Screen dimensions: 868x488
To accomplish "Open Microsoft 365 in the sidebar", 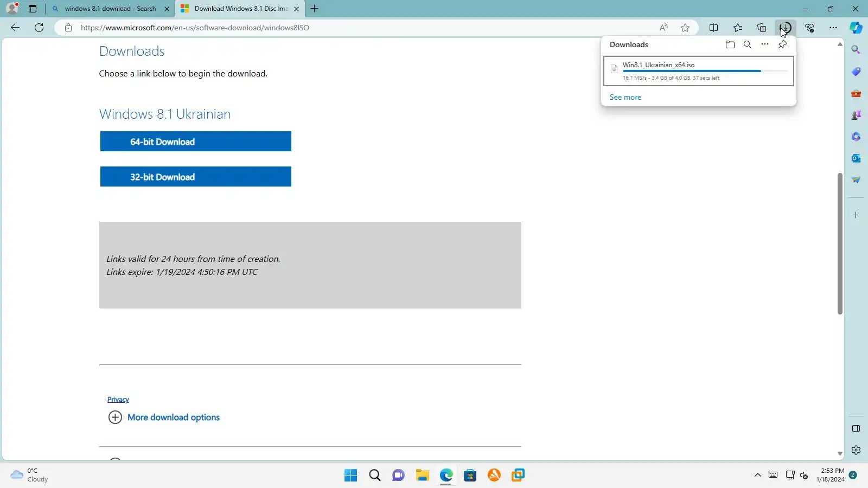I will click(x=856, y=137).
